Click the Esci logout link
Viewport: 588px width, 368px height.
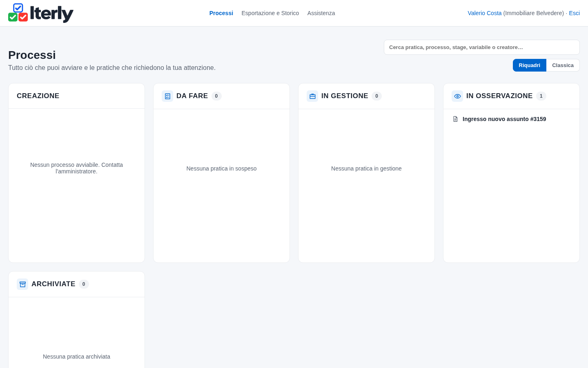coord(574,13)
